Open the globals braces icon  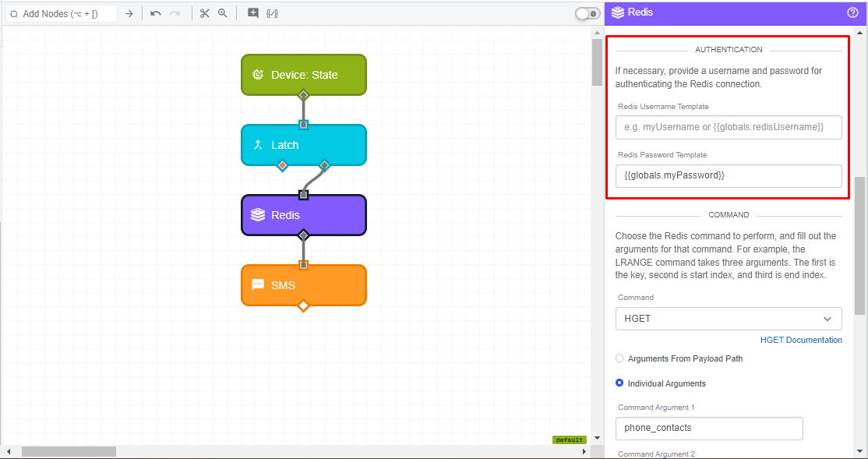coord(272,13)
